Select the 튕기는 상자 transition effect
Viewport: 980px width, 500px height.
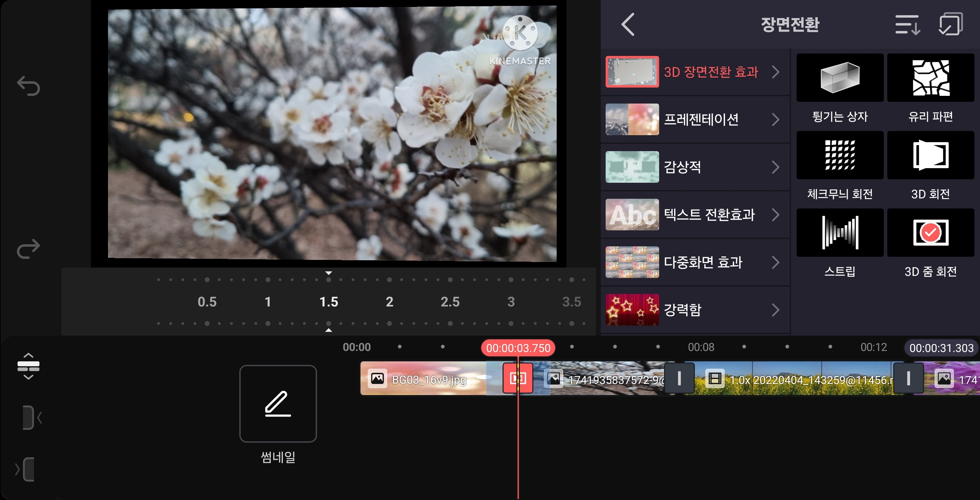point(840,78)
